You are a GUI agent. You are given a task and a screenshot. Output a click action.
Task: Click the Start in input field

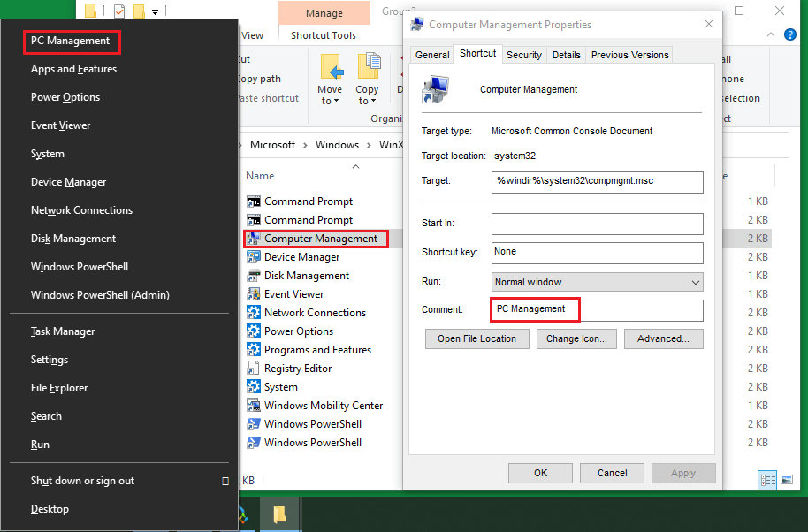[x=598, y=224]
